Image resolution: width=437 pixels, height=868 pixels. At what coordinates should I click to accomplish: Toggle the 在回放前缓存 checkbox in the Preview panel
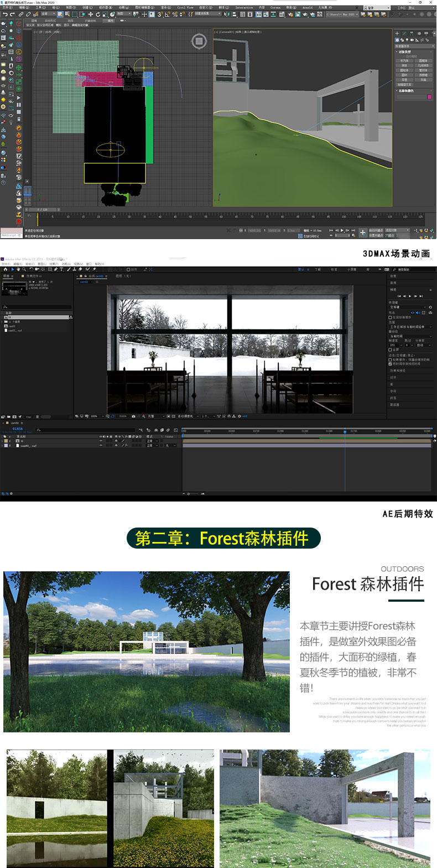[390, 317]
